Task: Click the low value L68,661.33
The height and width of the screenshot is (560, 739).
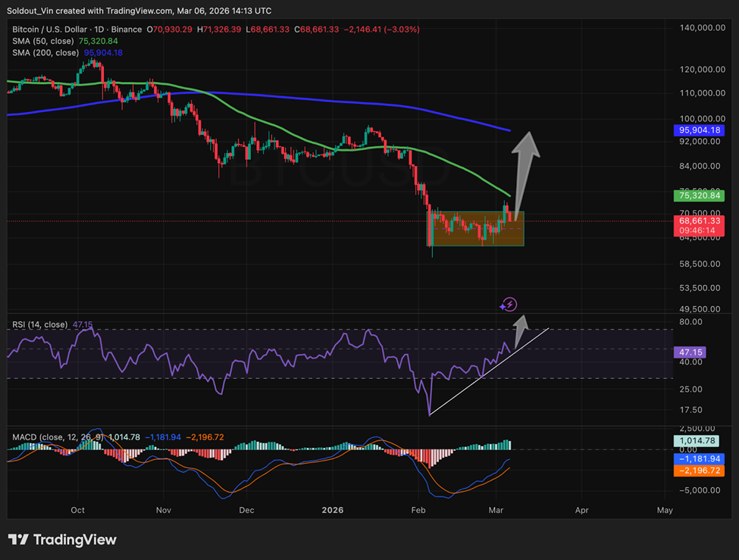Action: (x=268, y=30)
